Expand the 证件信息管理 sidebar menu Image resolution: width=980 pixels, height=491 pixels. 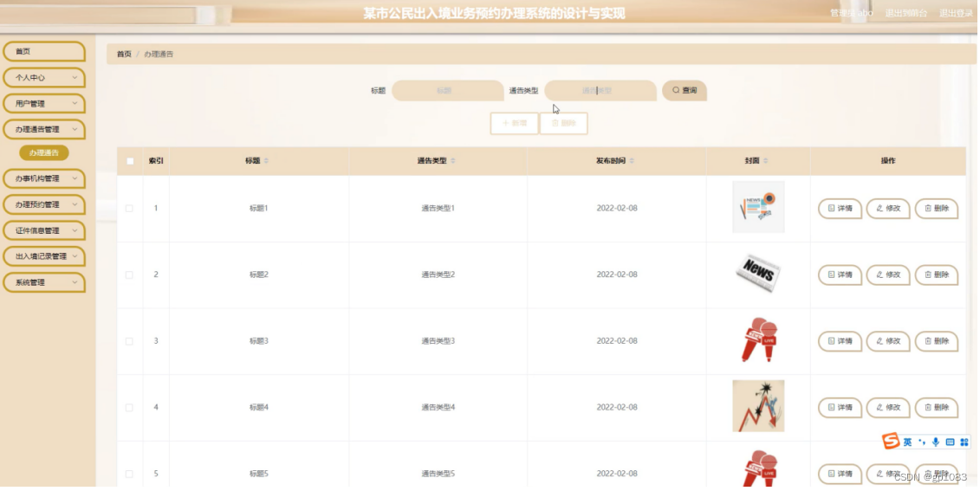coord(43,230)
